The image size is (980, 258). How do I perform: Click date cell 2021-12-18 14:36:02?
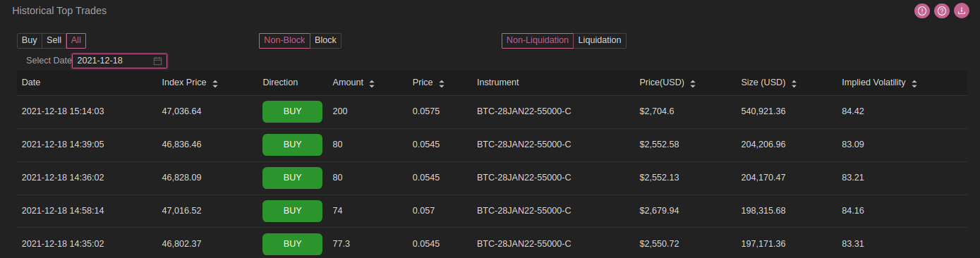63,178
